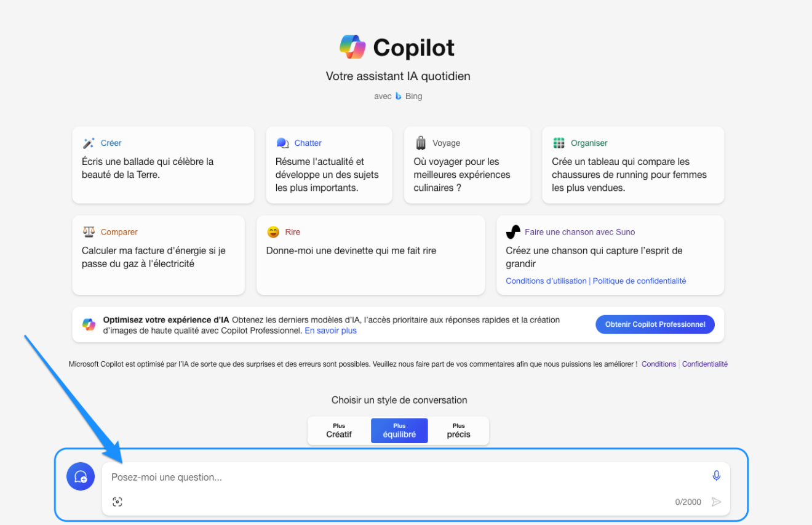Select the Plus Créatif conversation style
The image size is (812, 525).
pos(339,430)
